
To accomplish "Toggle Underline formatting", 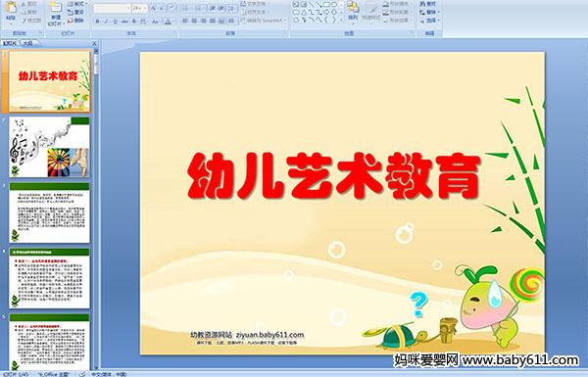I will pos(115,22).
